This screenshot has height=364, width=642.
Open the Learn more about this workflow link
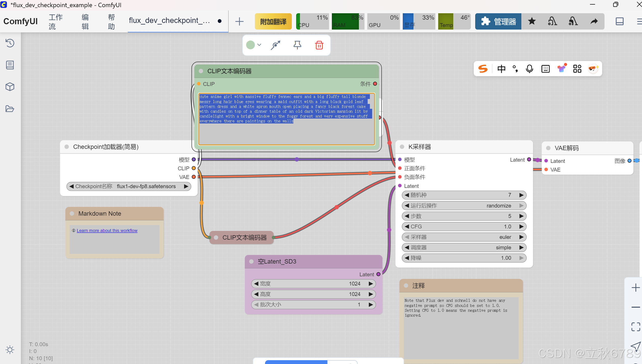(x=107, y=230)
